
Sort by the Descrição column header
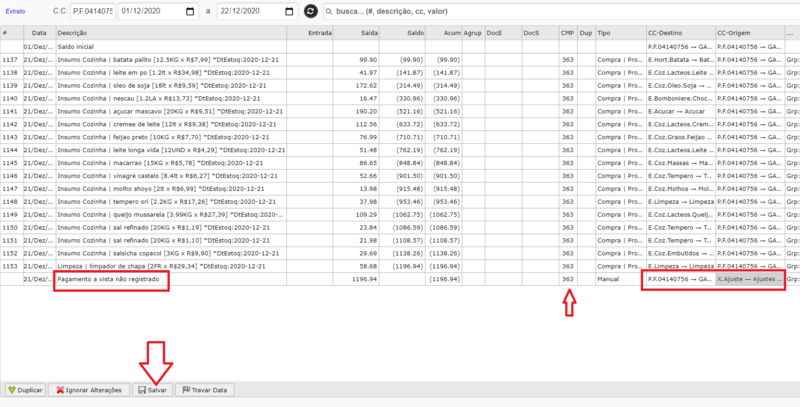tap(171, 33)
